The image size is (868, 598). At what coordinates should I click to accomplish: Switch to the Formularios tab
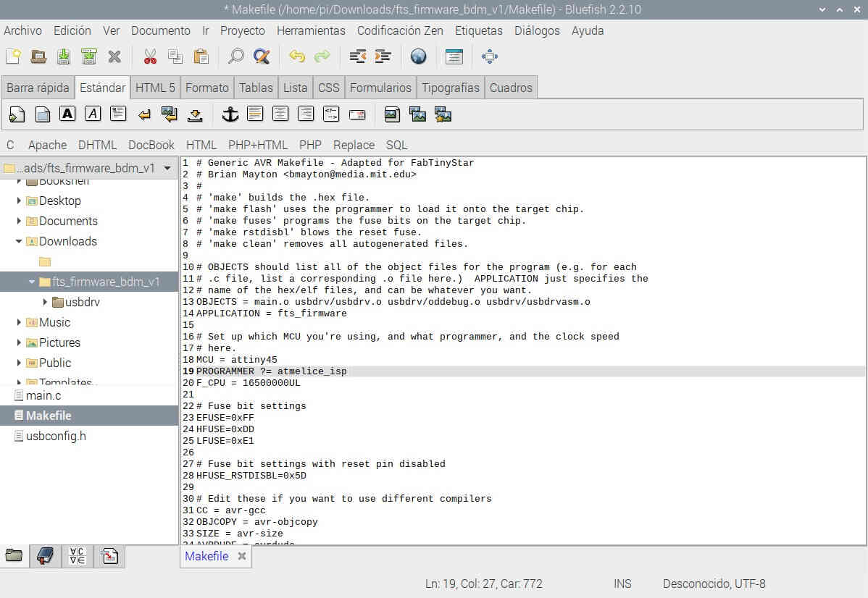[x=381, y=88]
